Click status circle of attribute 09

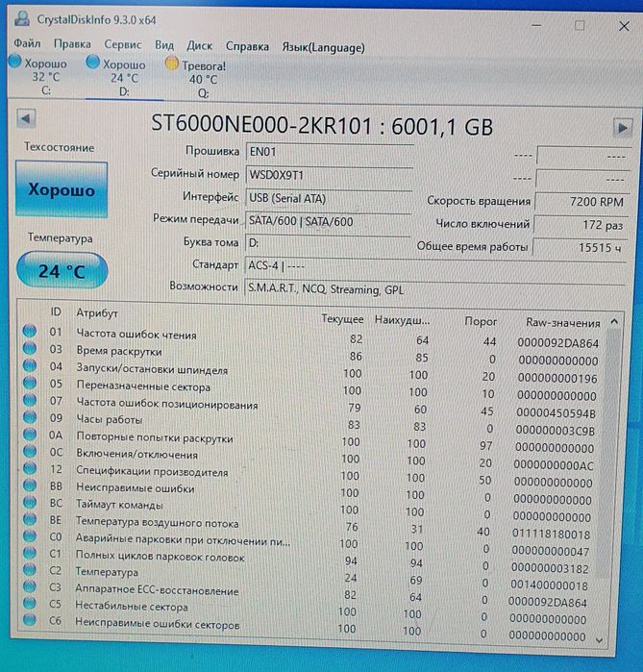(30, 417)
